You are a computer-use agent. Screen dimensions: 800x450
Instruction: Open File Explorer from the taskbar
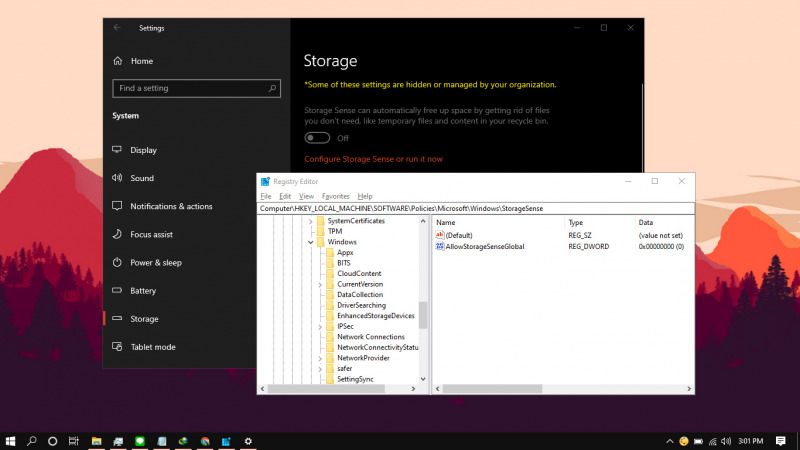[x=96, y=441]
